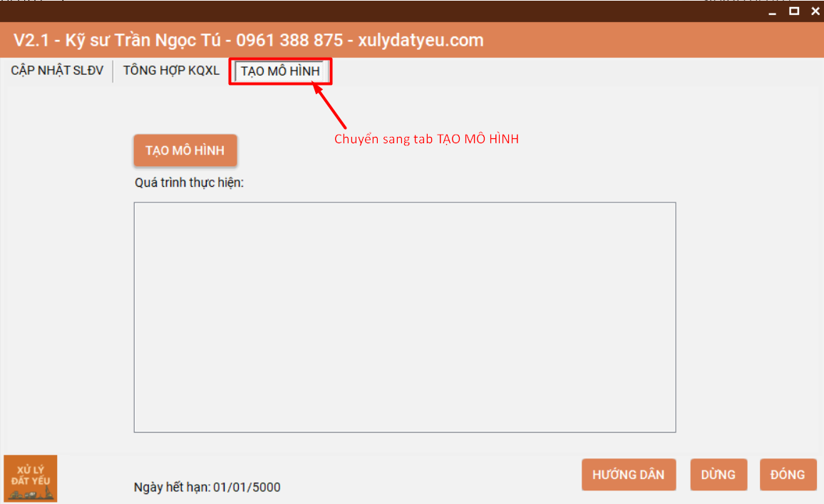The height and width of the screenshot is (504, 824).
Task: Click the phone number 0961 388 875
Action: point(289,40)
